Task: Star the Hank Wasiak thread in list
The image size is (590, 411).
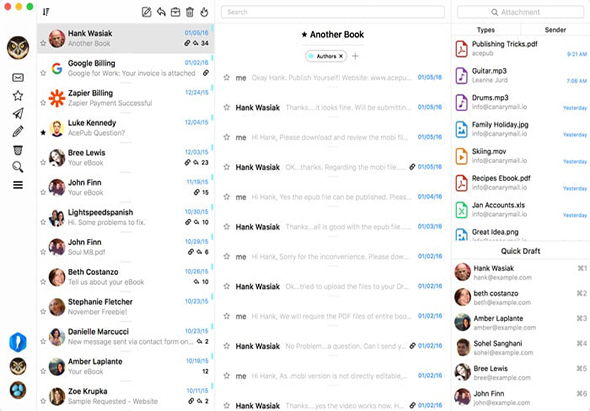Action: click(x=43, y=43)
